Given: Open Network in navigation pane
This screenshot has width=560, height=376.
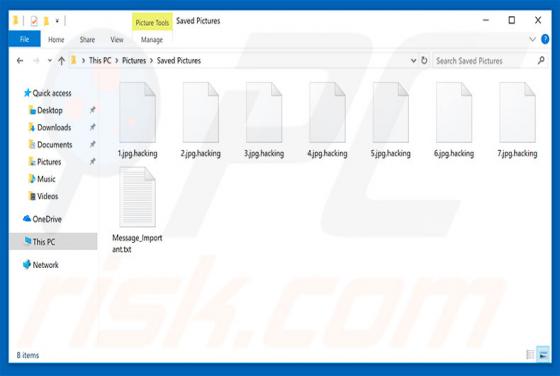Looking at the screenshot, I should [x=45, y=265].
